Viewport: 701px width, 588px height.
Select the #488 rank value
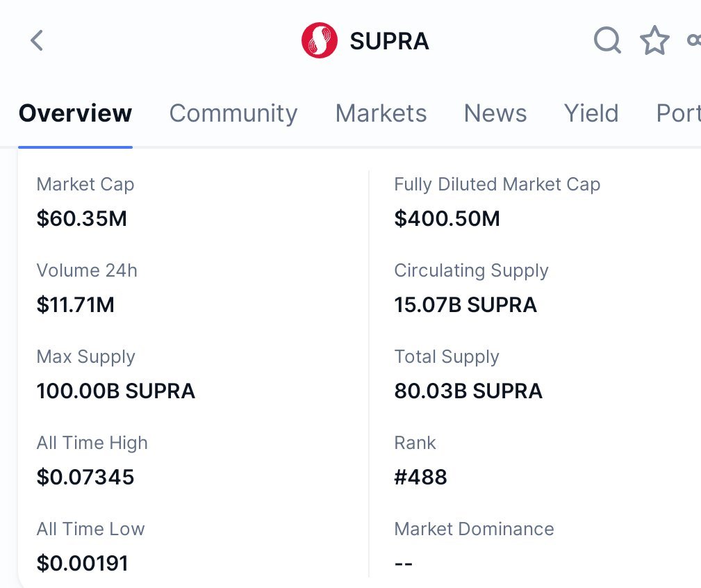[420, 477]
